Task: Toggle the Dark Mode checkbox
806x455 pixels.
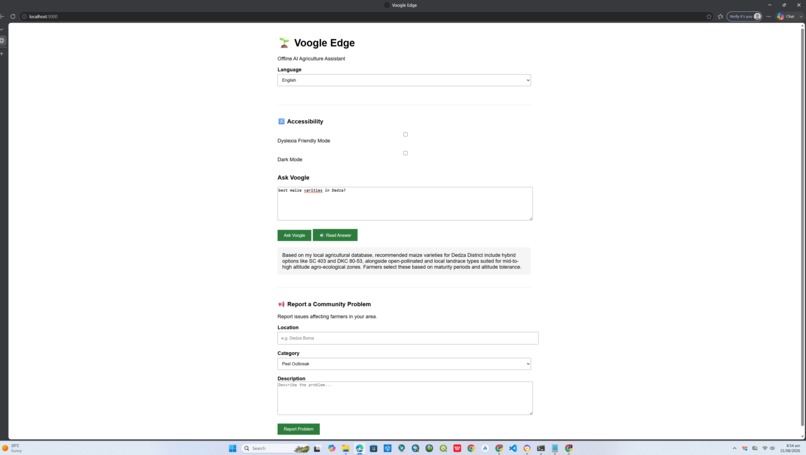Action: 406,153
